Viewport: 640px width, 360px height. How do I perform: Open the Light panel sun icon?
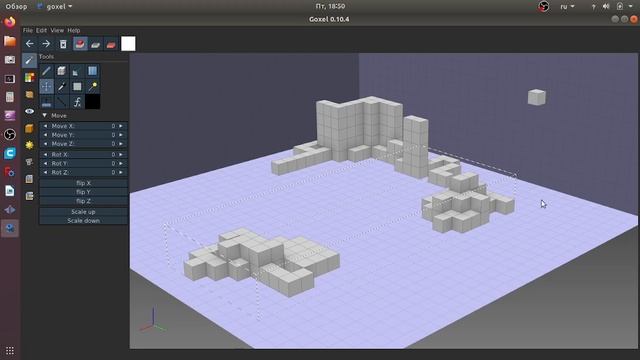tap(29, 145)
